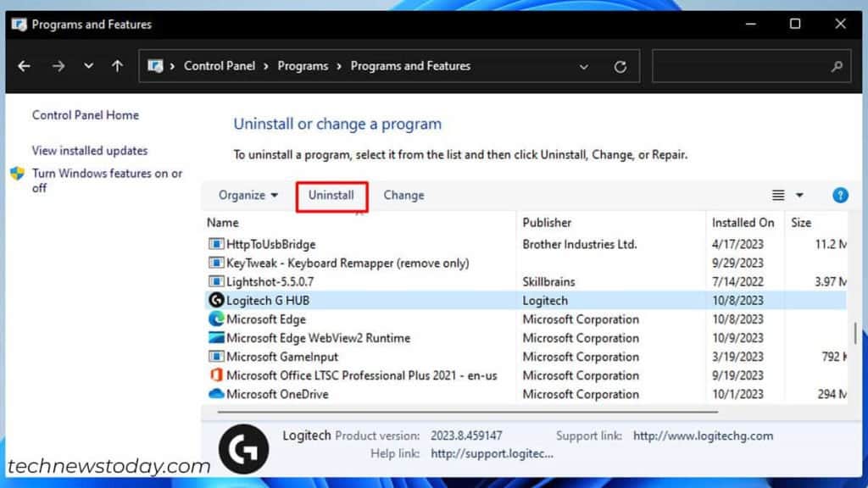Click the 7/14/2022 install date
Viewport: 868px width, 488px height.
point(737,281)
